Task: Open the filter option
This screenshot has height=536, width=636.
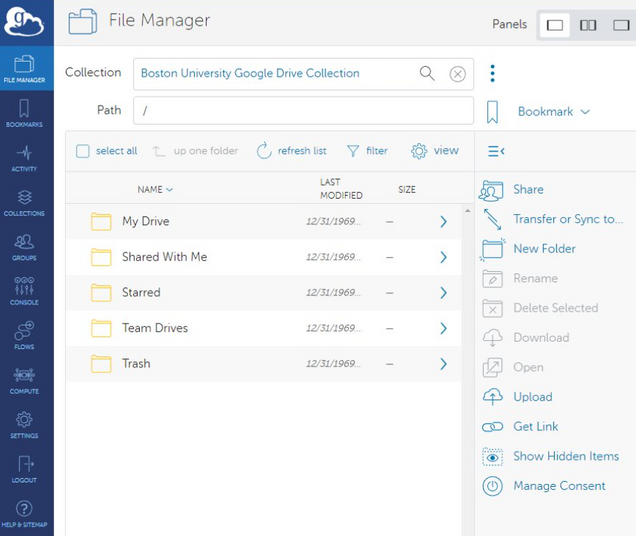Action: click(367, 151)
